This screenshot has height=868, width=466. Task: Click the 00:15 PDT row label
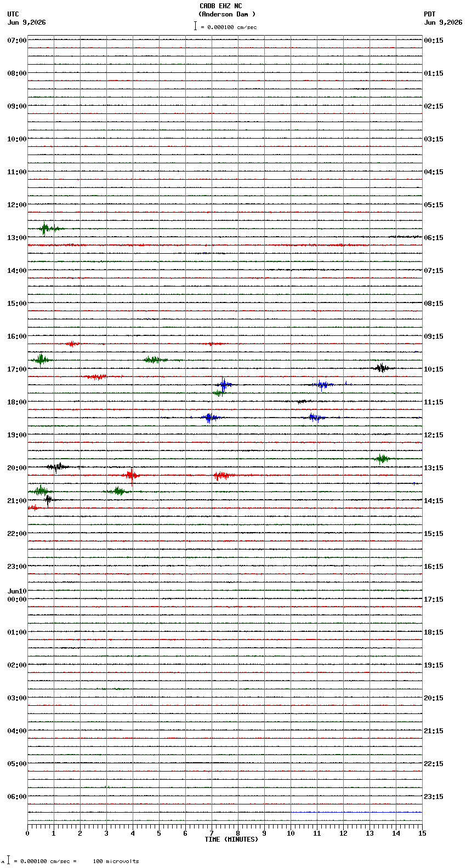[434, 41]
